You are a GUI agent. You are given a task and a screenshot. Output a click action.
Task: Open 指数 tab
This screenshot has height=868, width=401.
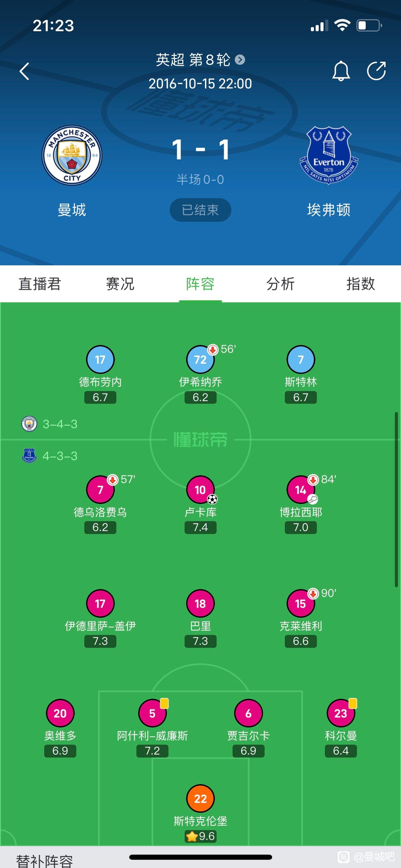pos(361,284)
